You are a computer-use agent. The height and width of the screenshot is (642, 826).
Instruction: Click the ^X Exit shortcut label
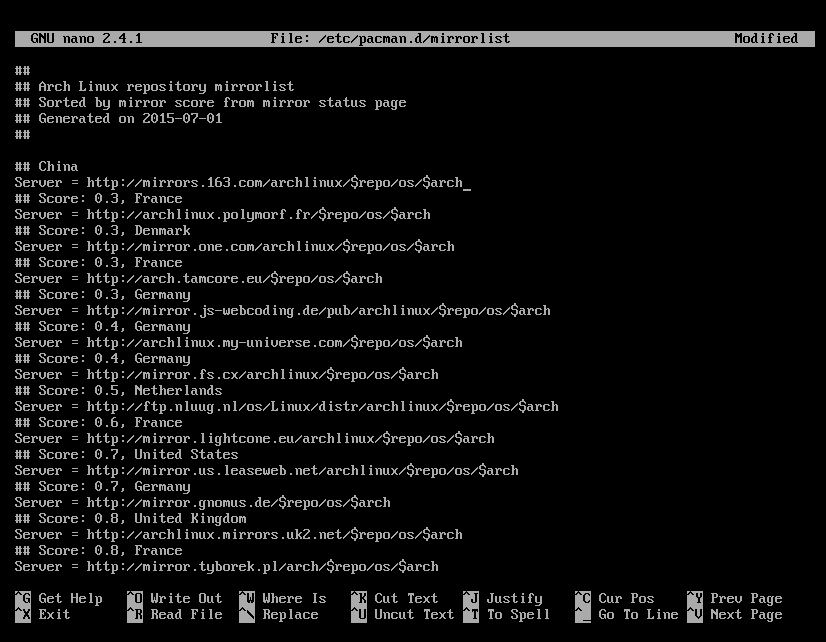(43, 615)
